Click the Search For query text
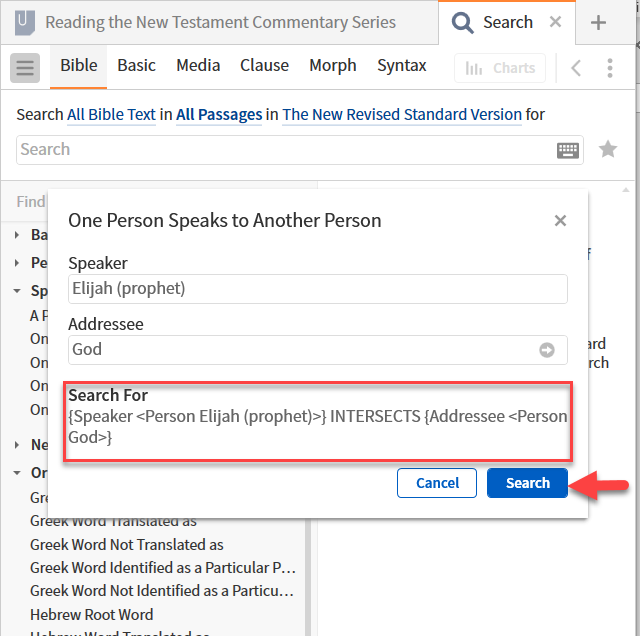This screenshot has height=636, width=640. tap(318, 427)
